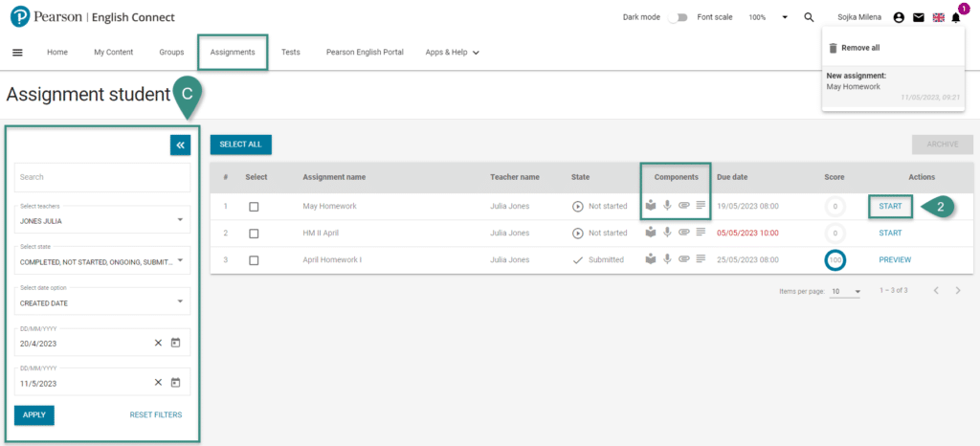This screenshot has width=980, height=446.
Task: Open the Items per page dropdown
Action: click(x=846, y=291)
